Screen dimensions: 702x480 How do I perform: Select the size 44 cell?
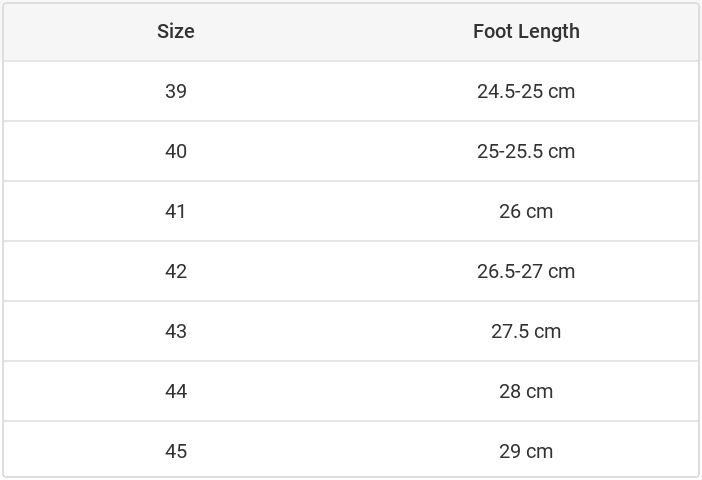click(176, 391)
